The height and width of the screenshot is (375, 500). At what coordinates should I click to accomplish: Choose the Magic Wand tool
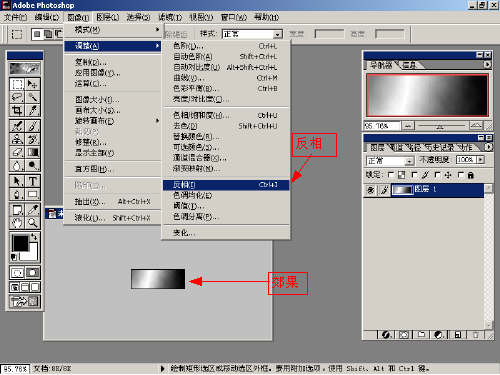pyautogui.click(x=32, y=97)
